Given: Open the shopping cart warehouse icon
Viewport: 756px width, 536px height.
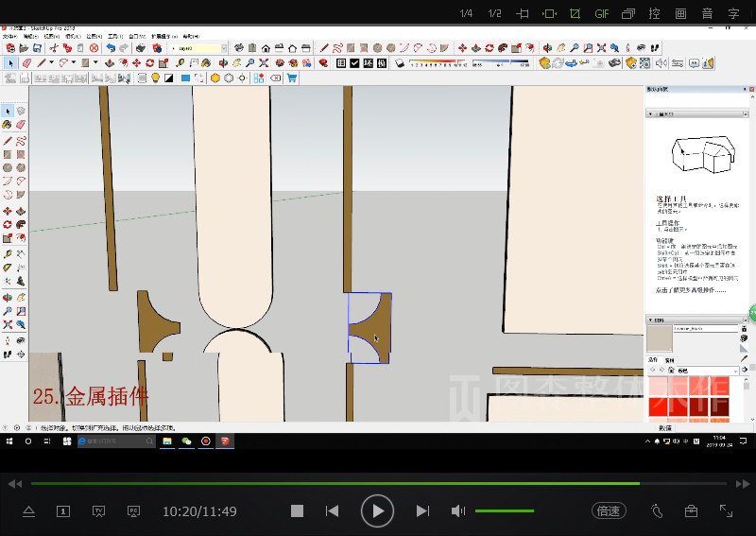Looking at the screenshot, I should click(291, 78).
